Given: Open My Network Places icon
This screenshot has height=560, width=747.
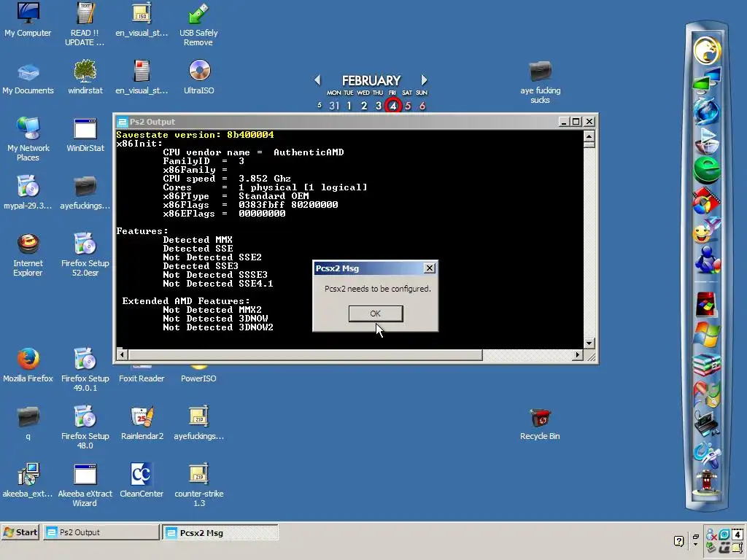Looking at the screenshot, I should [x=28, y=139].
